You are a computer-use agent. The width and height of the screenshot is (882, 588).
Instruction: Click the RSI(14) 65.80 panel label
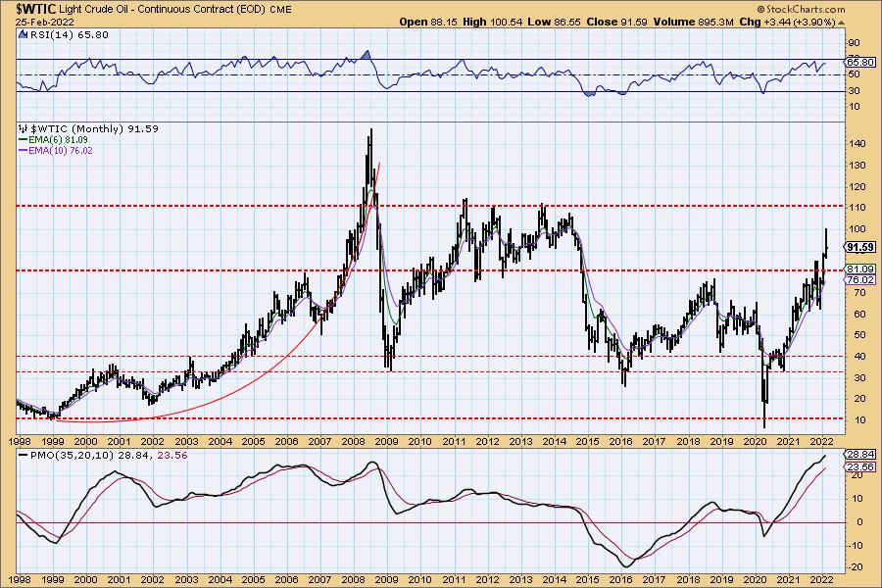pyautogui.click(x=68, y=34)
